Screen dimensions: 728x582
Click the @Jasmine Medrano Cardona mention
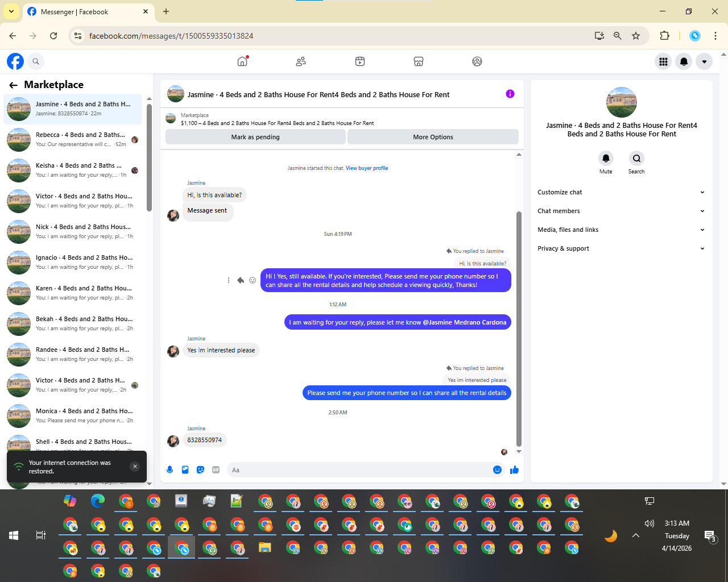[465, 322]
